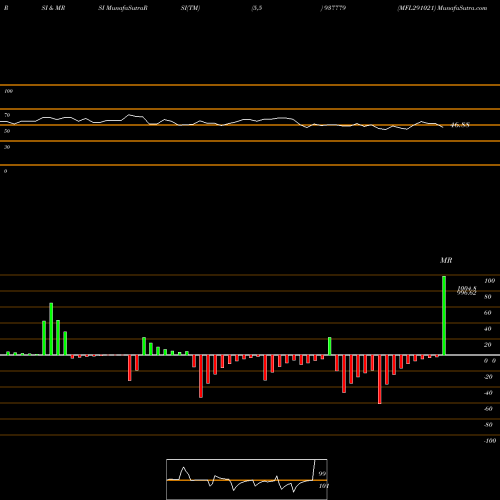Click the tallest green MR bar at far right
500x500 pixels.
coord(444,315)
